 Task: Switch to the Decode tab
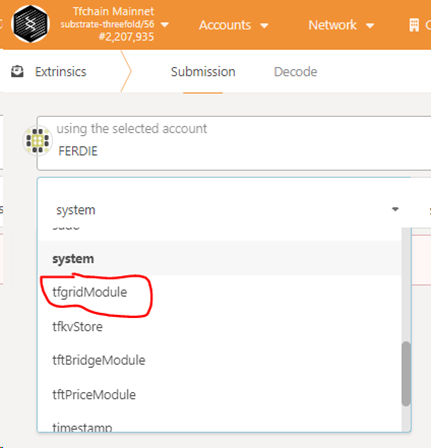click(295, 72)
